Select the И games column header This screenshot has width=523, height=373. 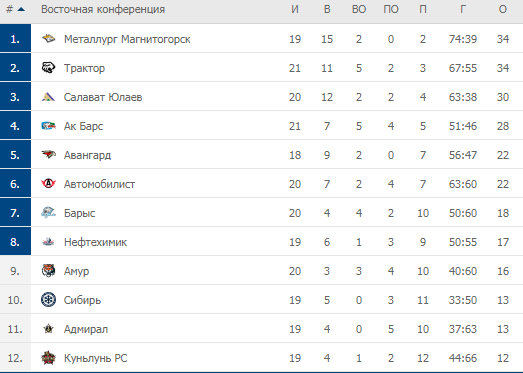coord(295,9)
